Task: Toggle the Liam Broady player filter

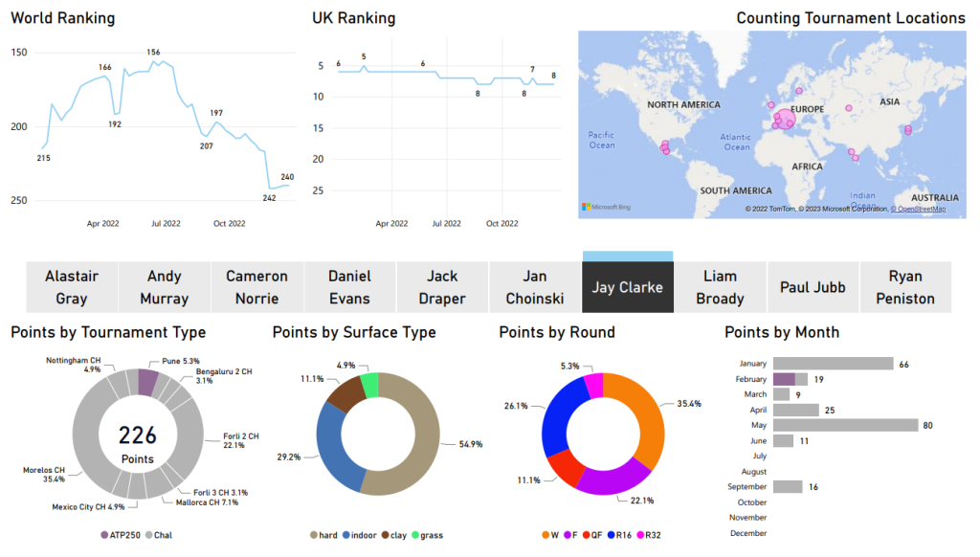Action: tap(720, 287)
